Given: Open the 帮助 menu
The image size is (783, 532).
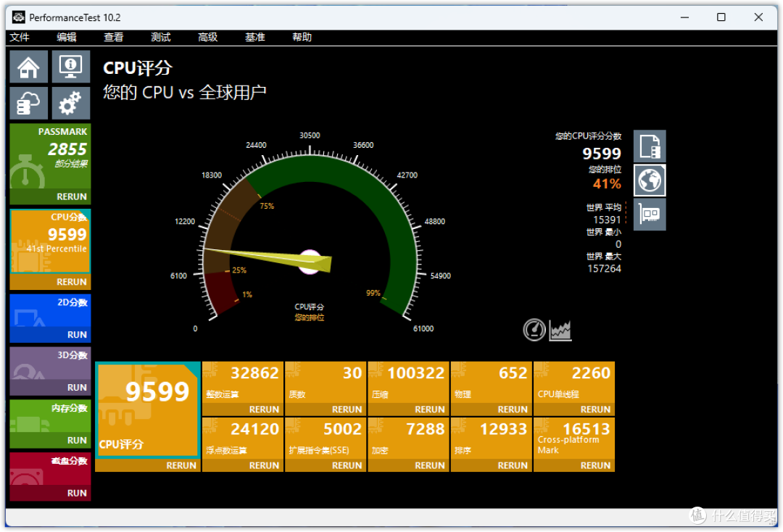Looking at the screenshot, I should (302, 38).
